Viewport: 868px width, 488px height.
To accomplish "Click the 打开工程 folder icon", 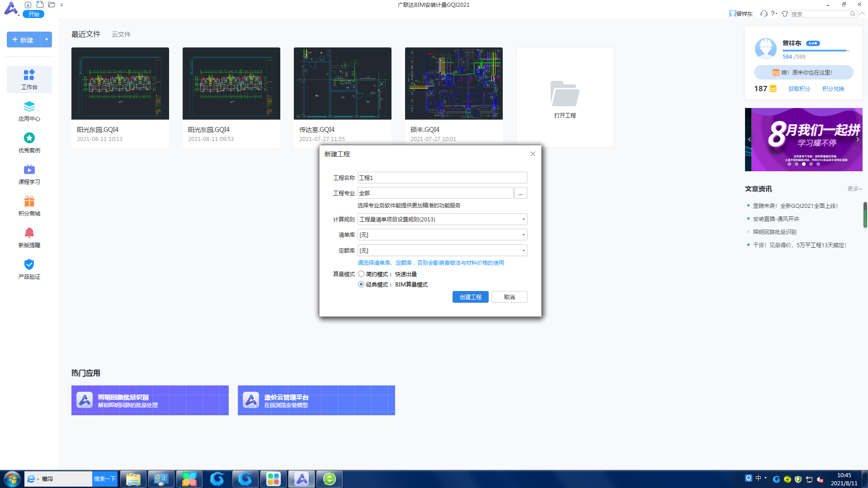I will point(565,94).
